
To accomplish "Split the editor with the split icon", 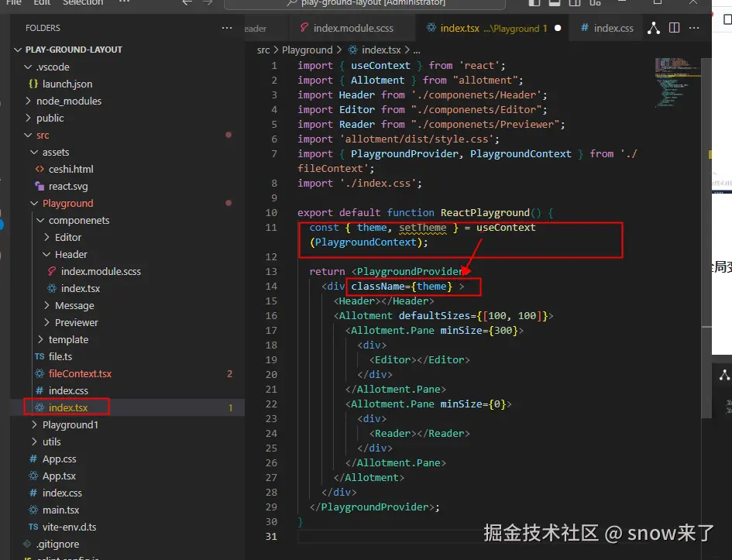I will point(674,28).
